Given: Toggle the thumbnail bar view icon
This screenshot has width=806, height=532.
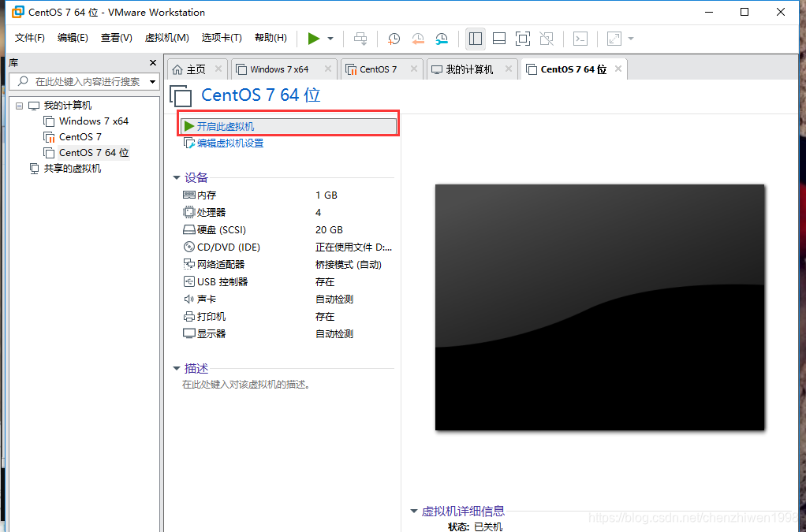Looking at the screenshot, I should pos(499,39).
